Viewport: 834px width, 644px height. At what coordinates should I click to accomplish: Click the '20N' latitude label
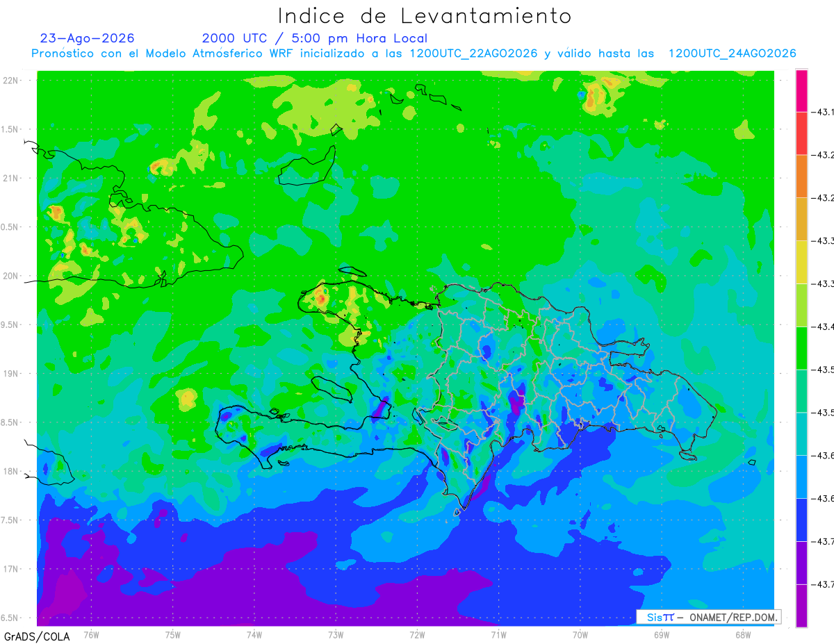10,276
